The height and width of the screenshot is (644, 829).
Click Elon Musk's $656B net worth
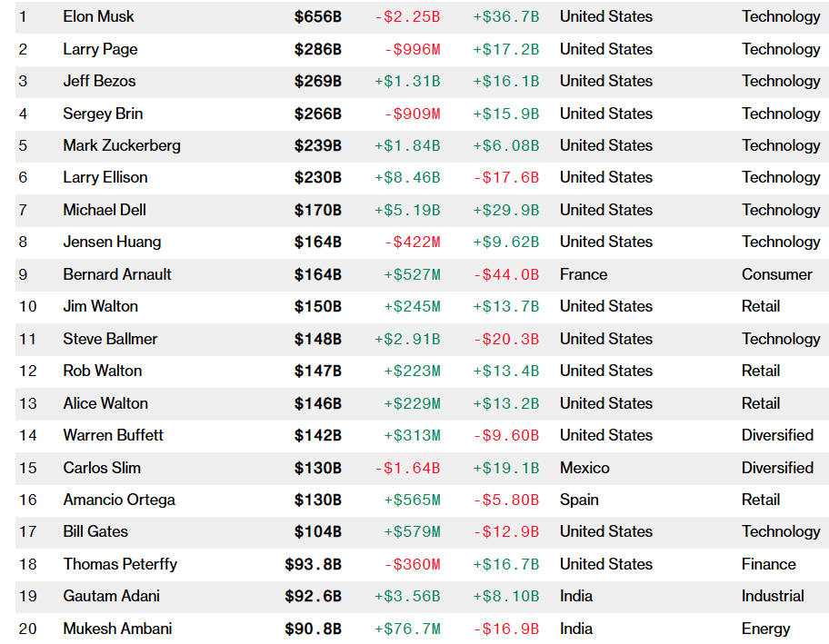(317, 16)
